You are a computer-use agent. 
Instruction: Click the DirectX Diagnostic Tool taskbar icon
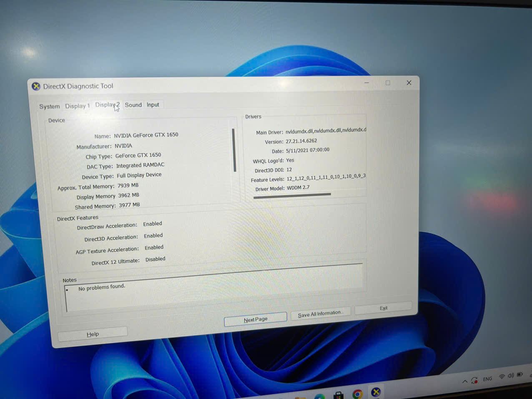pos(376,392)
